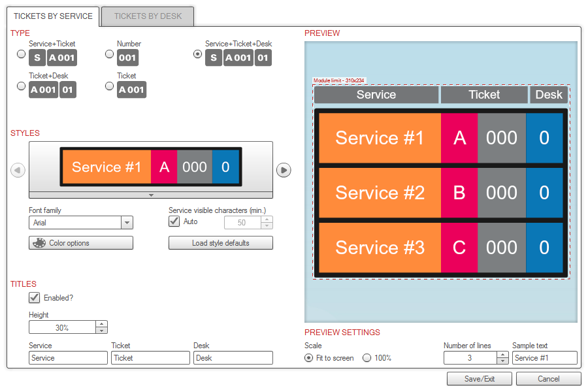
Task: Click the Service title text field
Action: click(x=68, y=358)
